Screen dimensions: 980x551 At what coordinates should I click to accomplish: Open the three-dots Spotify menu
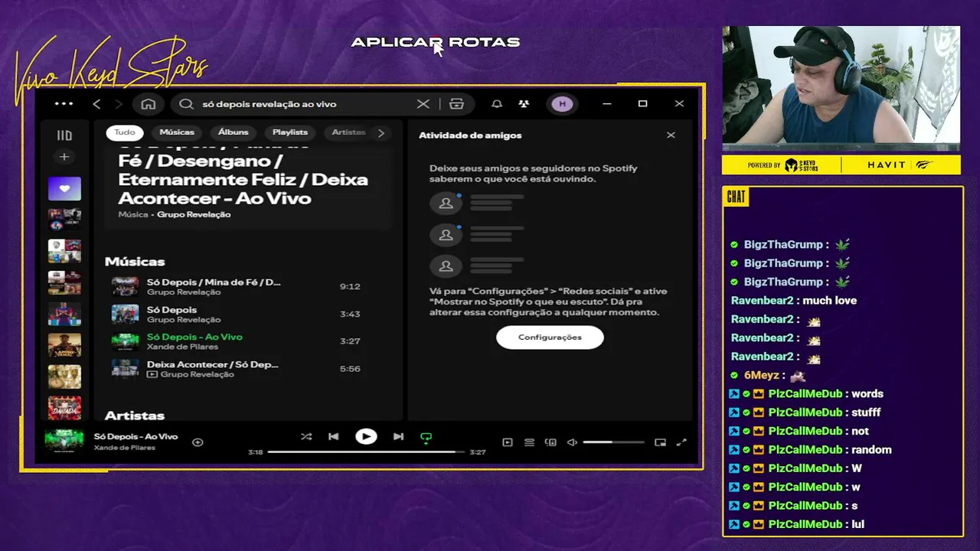pyautogui.click(x=64, y=104)
